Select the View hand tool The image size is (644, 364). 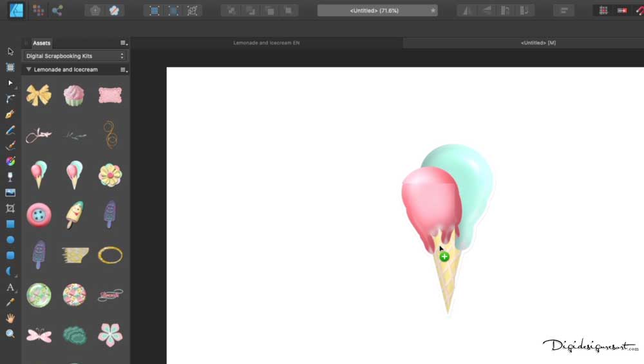click(x=10, y=318)
